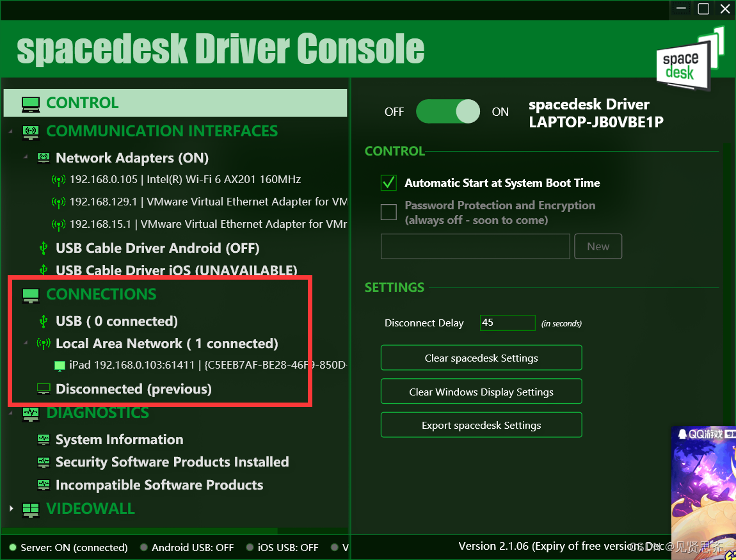
Task: Click the Network Adapters icon
Action: 43,158
